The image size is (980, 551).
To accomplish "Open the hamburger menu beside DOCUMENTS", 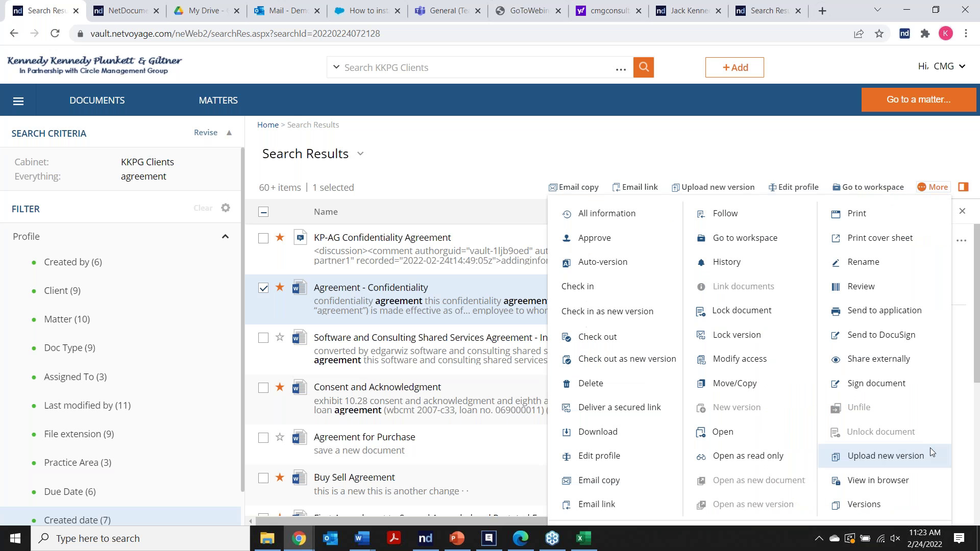I will click(18, 101).
